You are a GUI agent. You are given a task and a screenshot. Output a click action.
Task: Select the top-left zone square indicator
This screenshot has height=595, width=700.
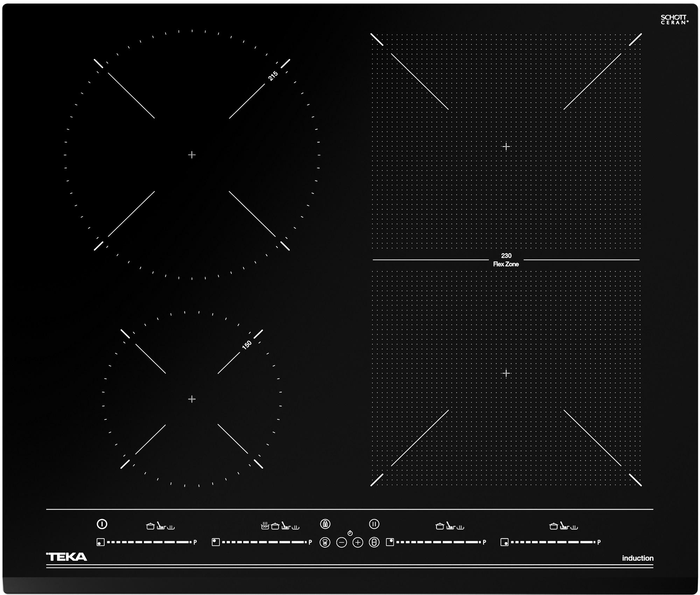216,542
